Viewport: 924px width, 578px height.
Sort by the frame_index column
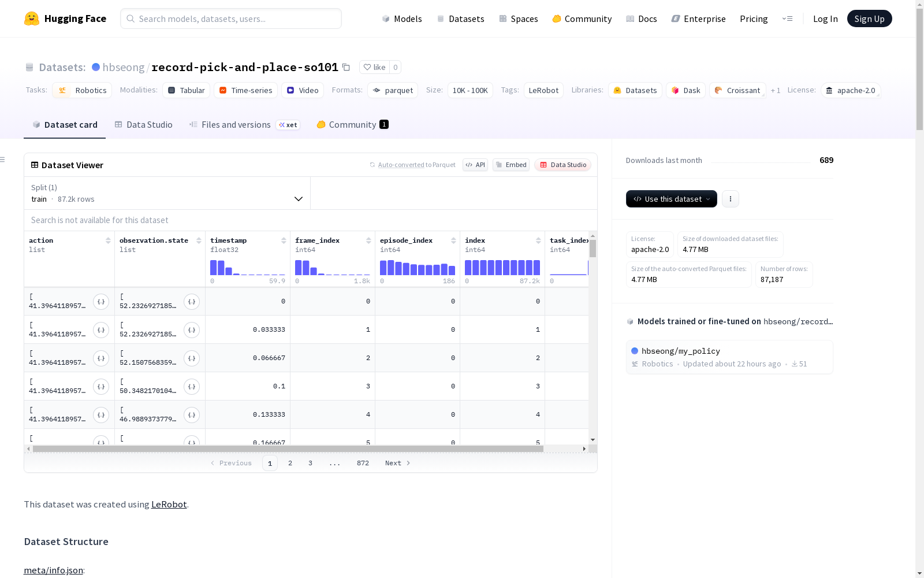click(368, 240)
